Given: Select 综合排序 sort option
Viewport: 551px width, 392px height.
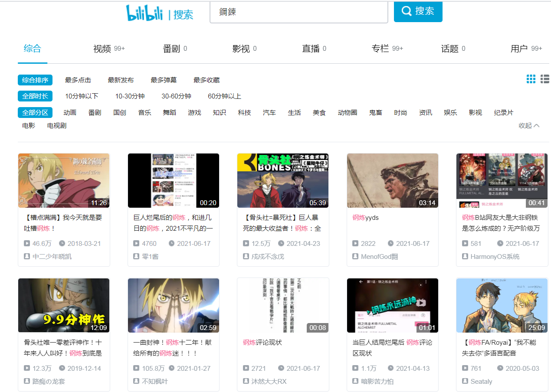Looking at the screenshot, I should point(35,80).
